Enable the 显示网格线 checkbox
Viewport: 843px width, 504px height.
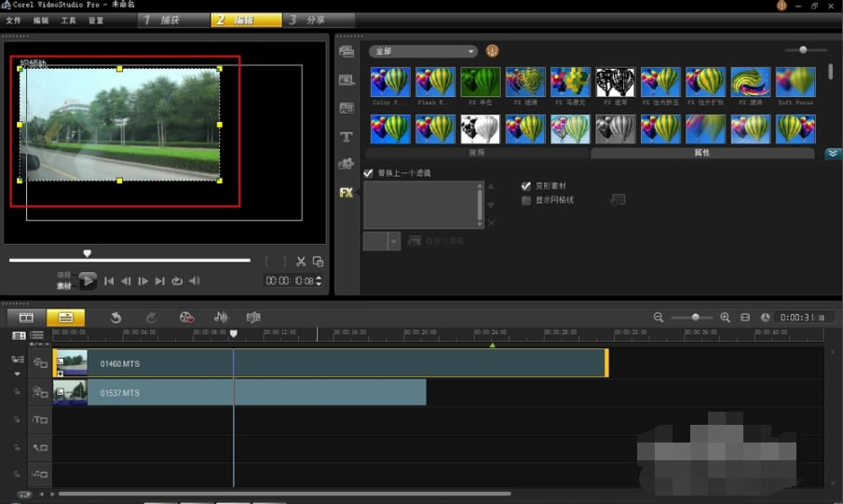(x=526, y=199)
